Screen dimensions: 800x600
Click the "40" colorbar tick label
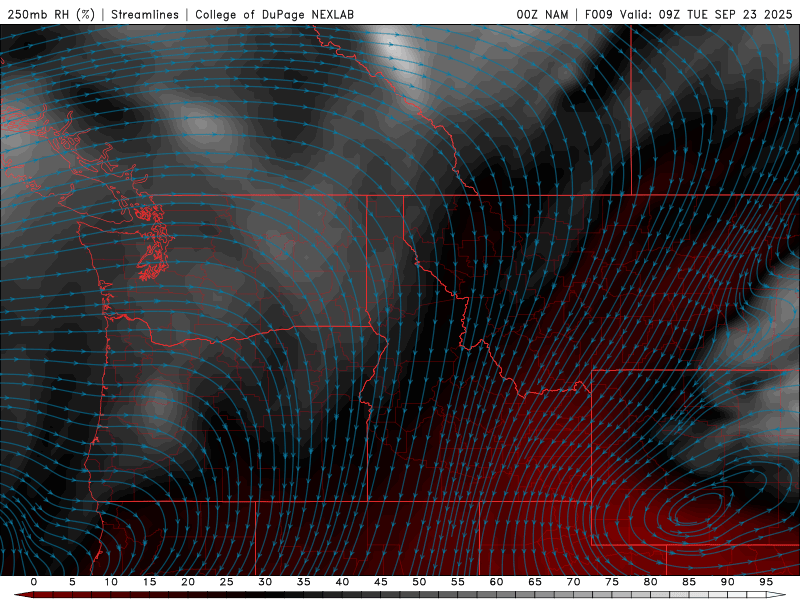342,582
